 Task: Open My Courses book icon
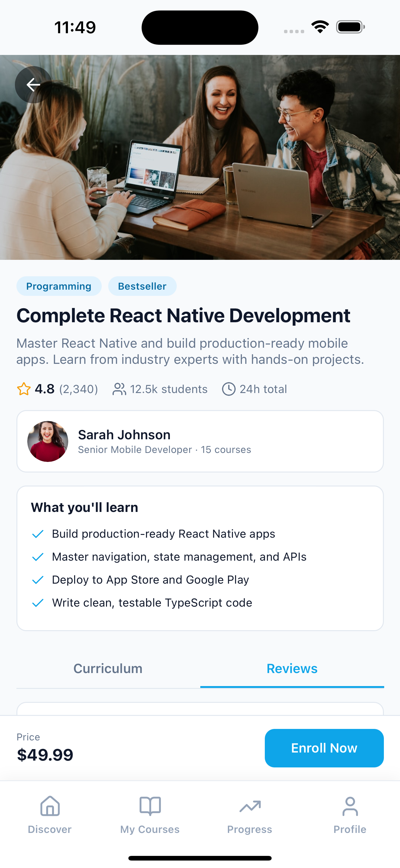[150, 806]
